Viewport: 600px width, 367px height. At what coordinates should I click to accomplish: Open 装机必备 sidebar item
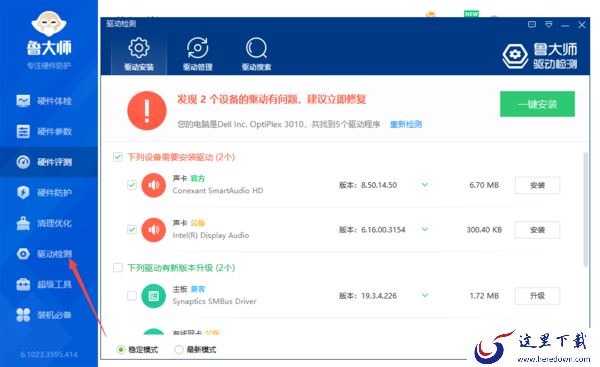[44, 315]
